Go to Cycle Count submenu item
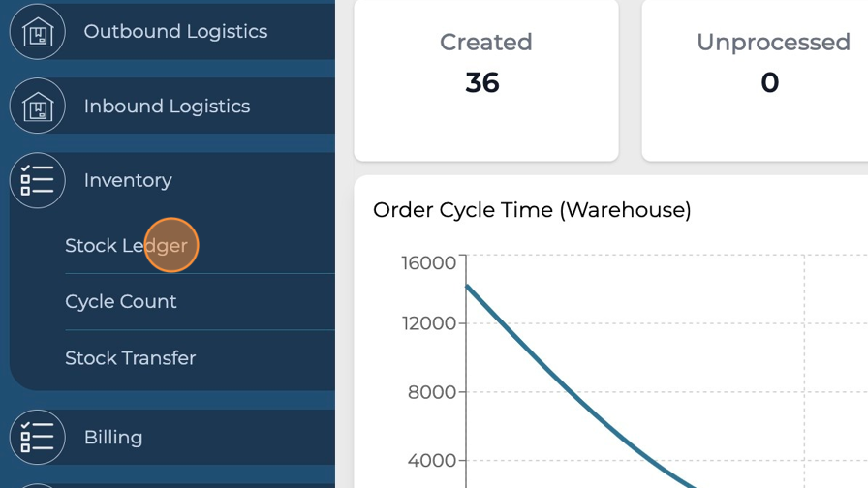Image resolution: width=868 pixels, height=488 pixels. 121,302
